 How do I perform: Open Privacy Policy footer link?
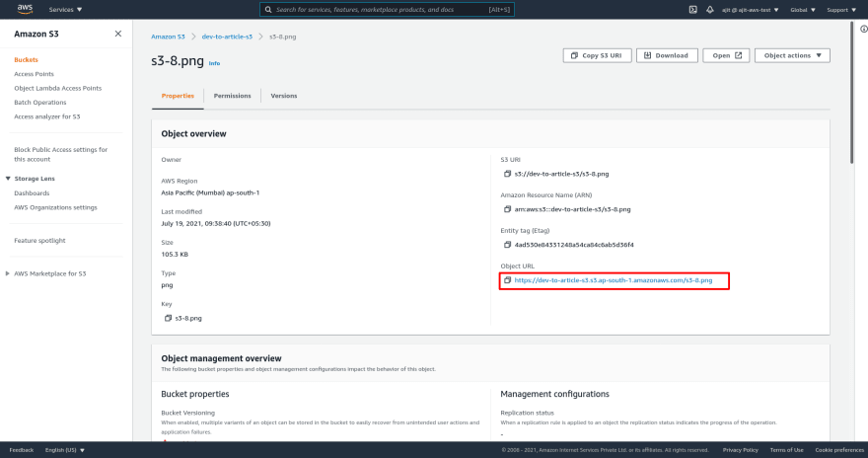[740, 450]
